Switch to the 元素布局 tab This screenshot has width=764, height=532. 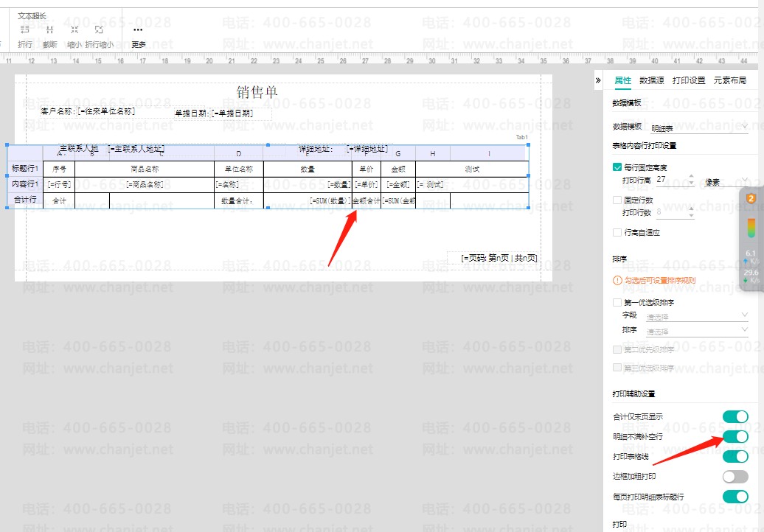click(x=730, y=80)
